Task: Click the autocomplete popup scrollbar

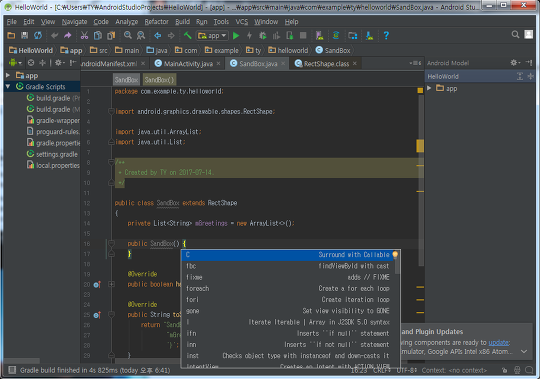Action: [x=397, y=262]
